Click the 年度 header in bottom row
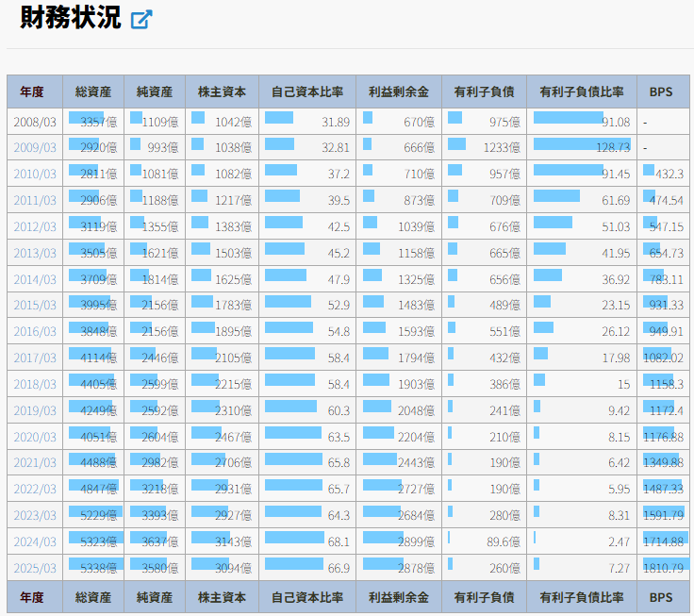Image resolution: width=694 pixels, height=616 pixels. tap(32, 598)
